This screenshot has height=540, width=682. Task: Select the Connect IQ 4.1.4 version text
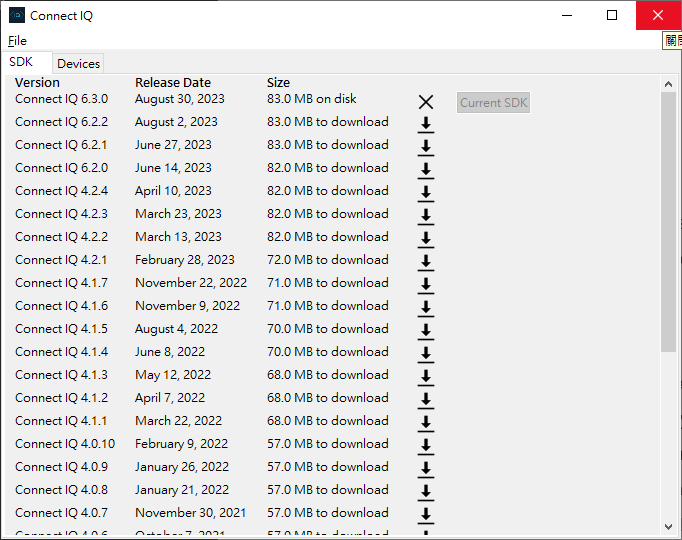tap(61, 353)
